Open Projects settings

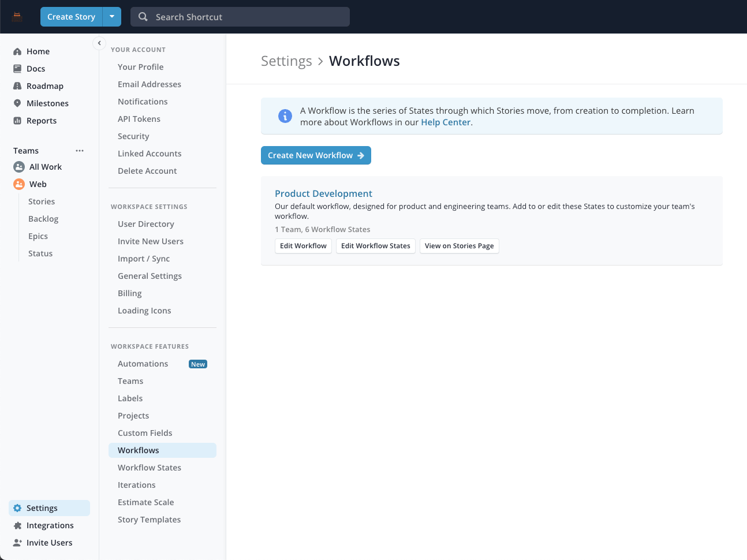[133, 416]
